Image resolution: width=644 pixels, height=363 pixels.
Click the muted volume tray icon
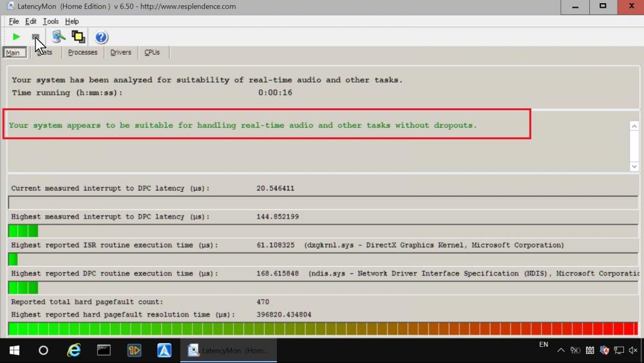pos(633,350)
